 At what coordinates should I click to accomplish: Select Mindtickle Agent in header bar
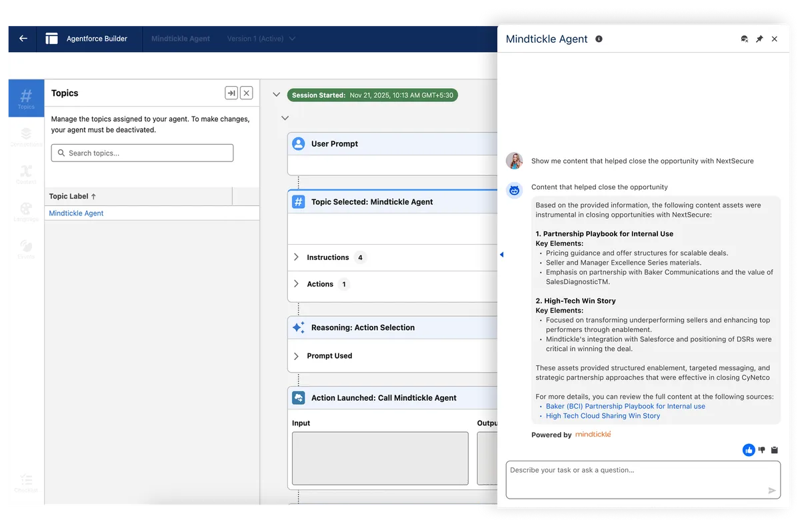click(x=181, y=39)
